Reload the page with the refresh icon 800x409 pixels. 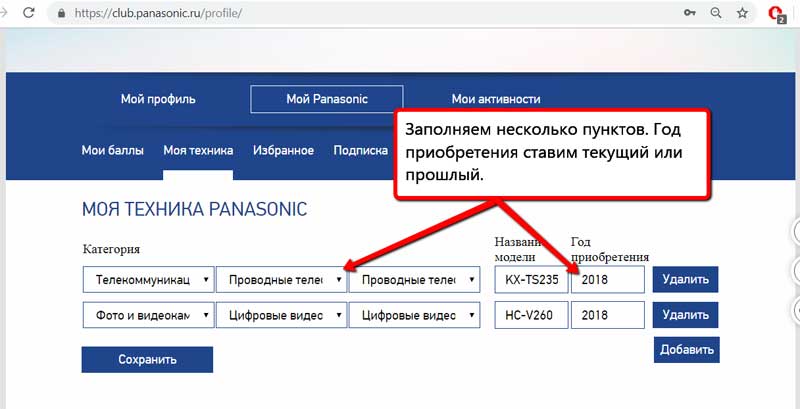tap(29, 13)
